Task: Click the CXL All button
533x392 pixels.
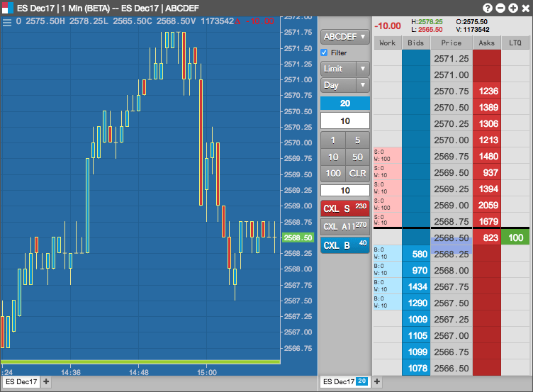Action: [x=344, y=226]
